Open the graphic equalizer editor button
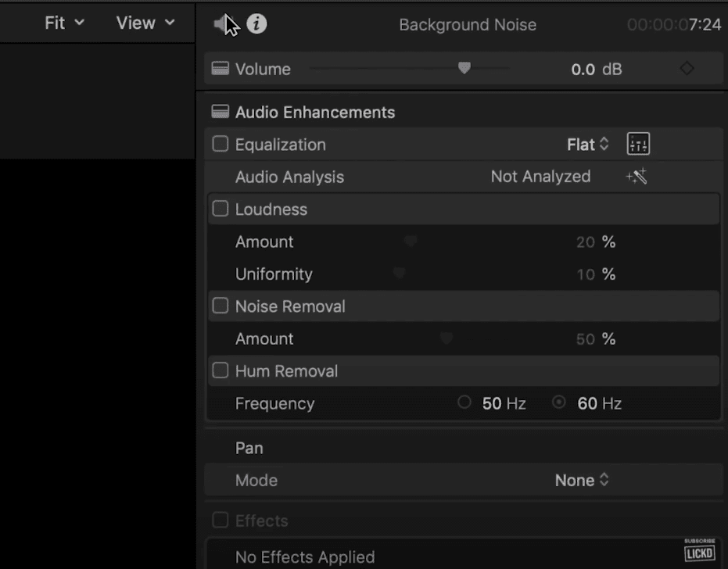This screenshot has height=569, width=728. click(x=638, y=144)
